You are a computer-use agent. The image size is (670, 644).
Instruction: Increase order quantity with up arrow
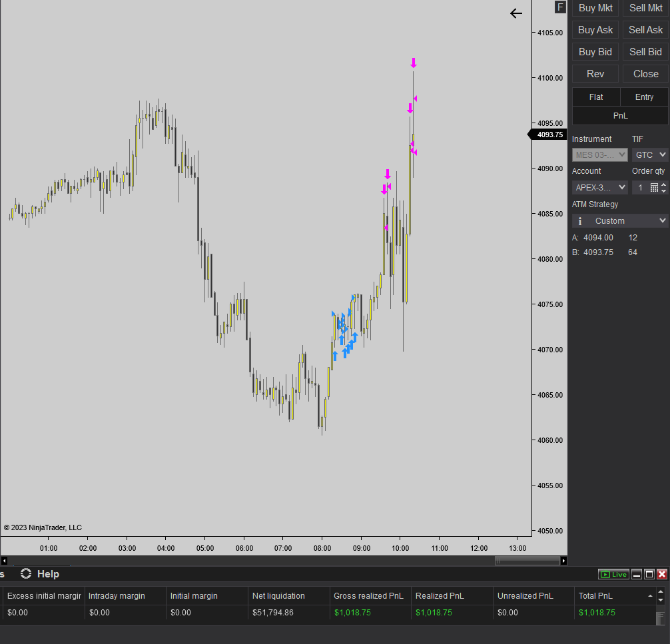pyautogui.click(x=663, y=184)
